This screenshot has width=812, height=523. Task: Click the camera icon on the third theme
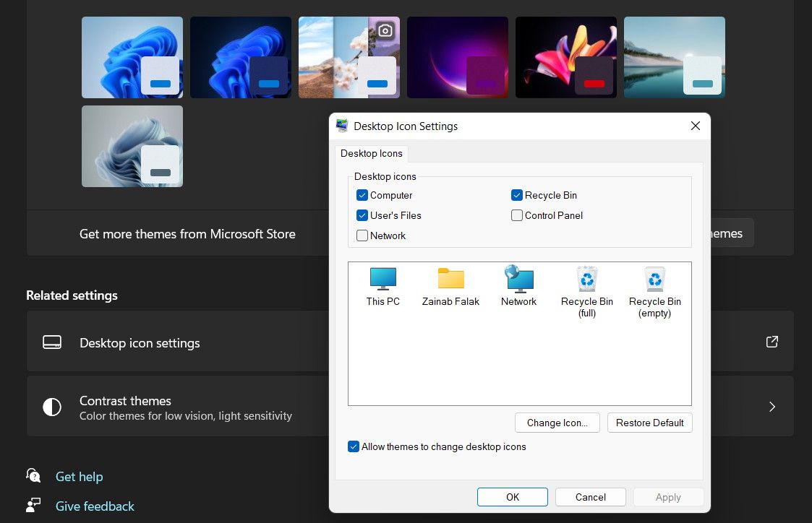pos(385,30)
